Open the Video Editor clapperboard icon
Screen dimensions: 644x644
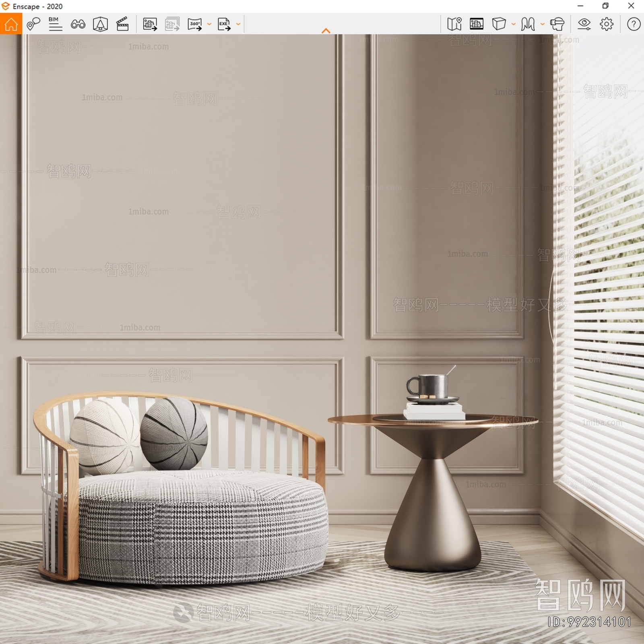[x=122, y=24]
